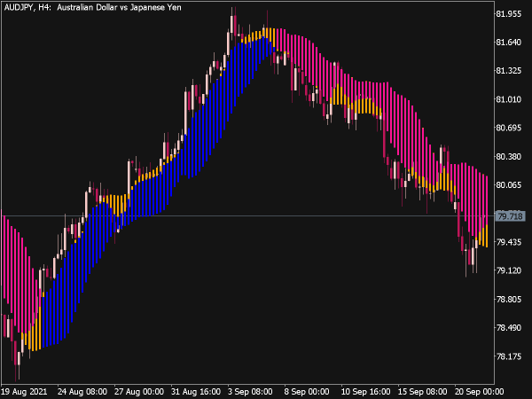Click the 19 Aug 2021 date label
Image resolution: width=532 pixels, height=399 pixels.
(x=24, y=392)
